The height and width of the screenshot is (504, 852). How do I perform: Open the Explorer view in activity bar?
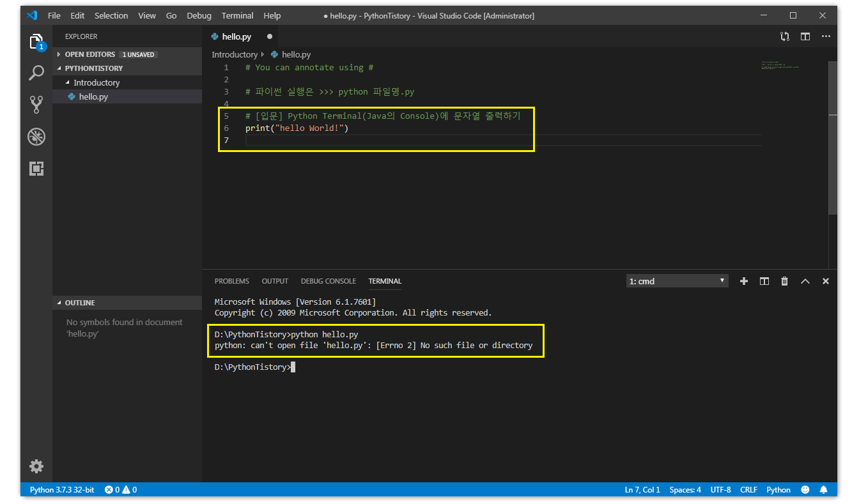[36, 42]
